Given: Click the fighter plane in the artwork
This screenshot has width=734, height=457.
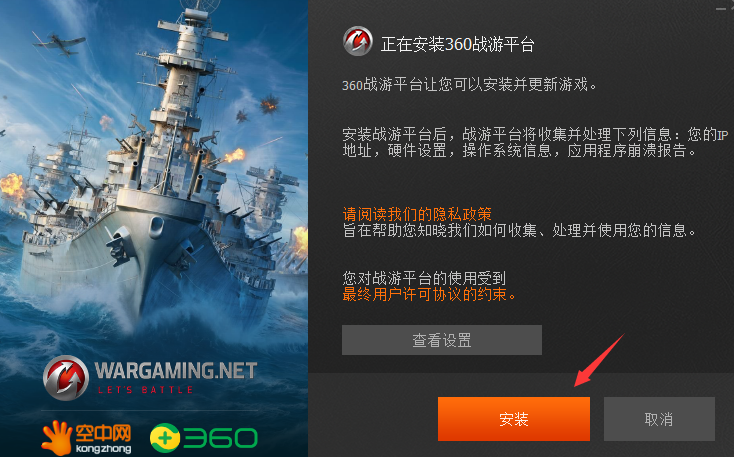Looking at the screenshot, I should point(60,44).
